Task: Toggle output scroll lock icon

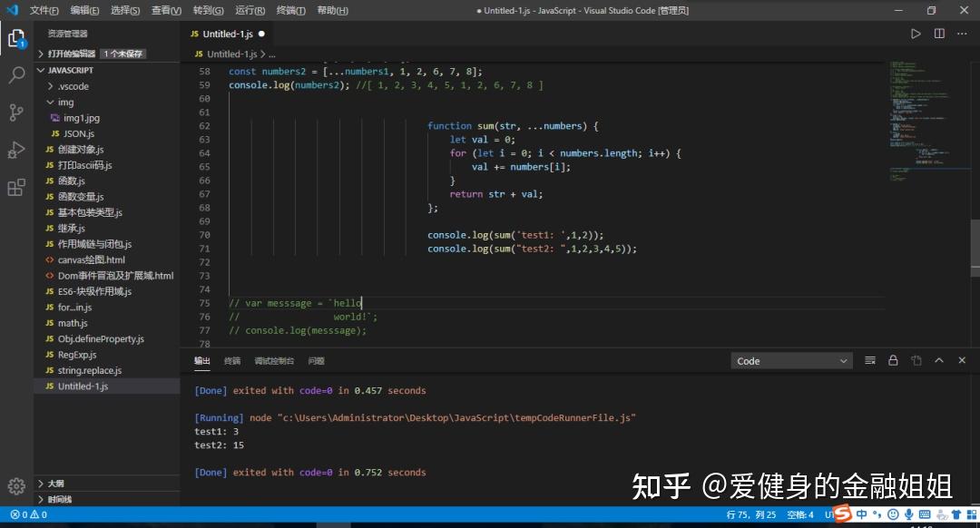Action: coord(893,360)
